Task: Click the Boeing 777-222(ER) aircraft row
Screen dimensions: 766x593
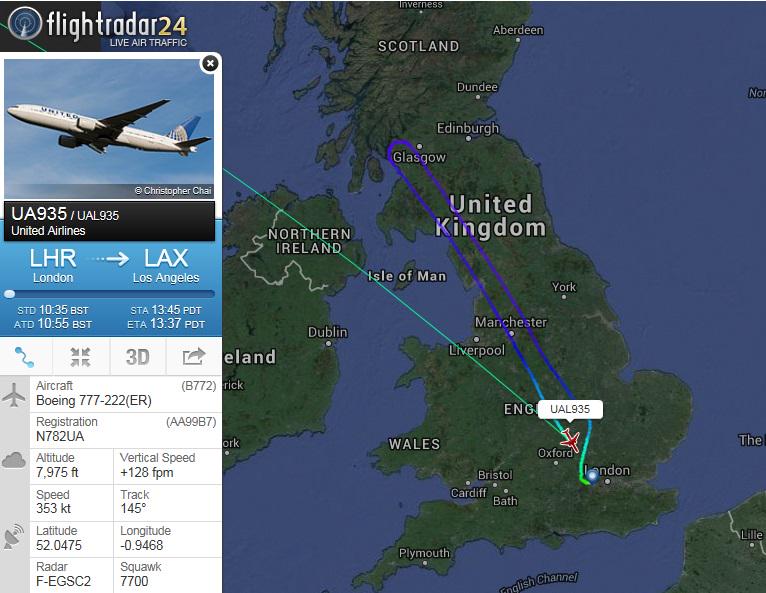Action: coord(126,394)
